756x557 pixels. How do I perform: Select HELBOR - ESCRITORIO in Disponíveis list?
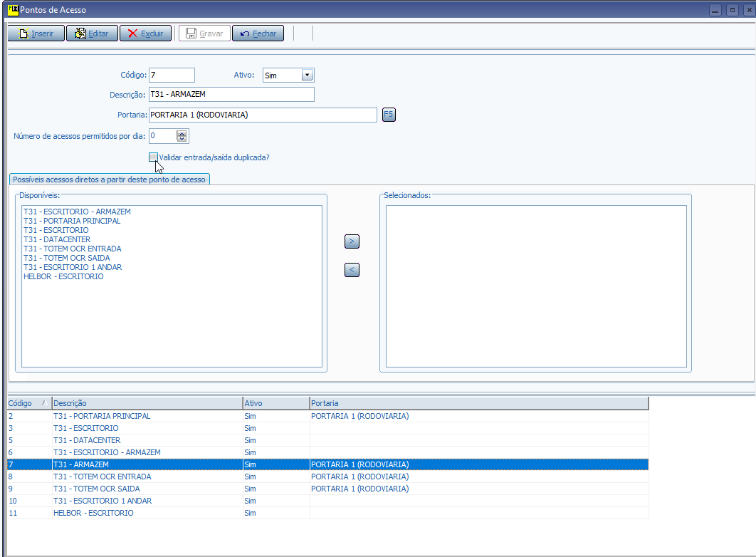[63, 276]
